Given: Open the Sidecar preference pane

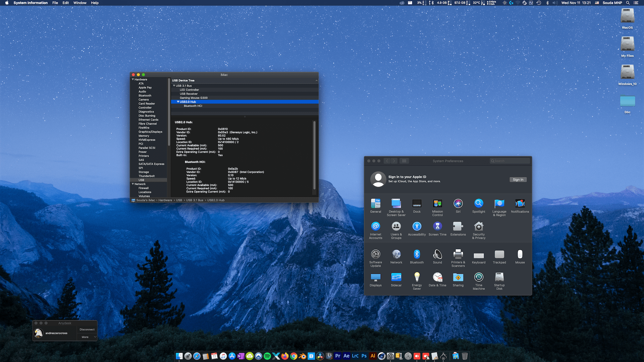Looking at the screenshot, I should [x=396, y=277].
